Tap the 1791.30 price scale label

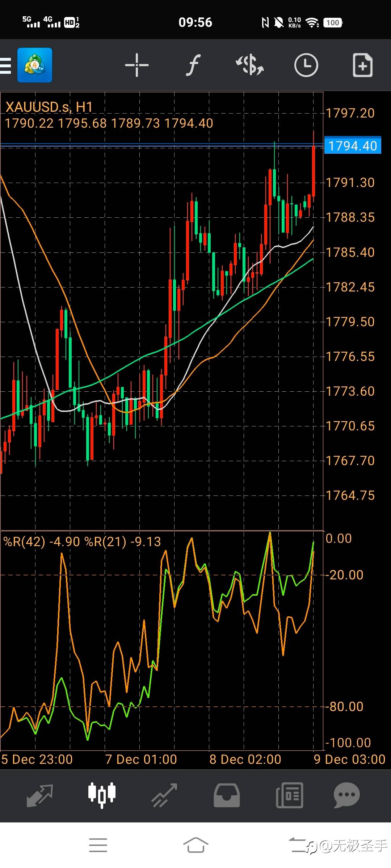pyautogui.click(x=350, y=183)
